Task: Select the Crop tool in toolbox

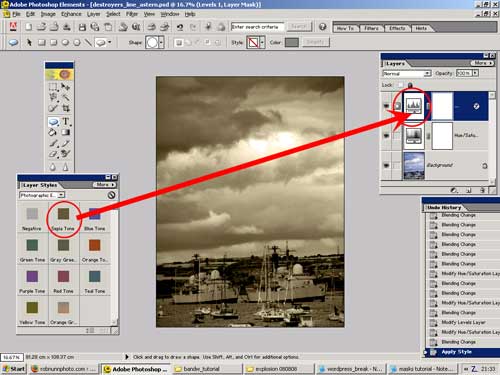Action: tap(66, 108)
